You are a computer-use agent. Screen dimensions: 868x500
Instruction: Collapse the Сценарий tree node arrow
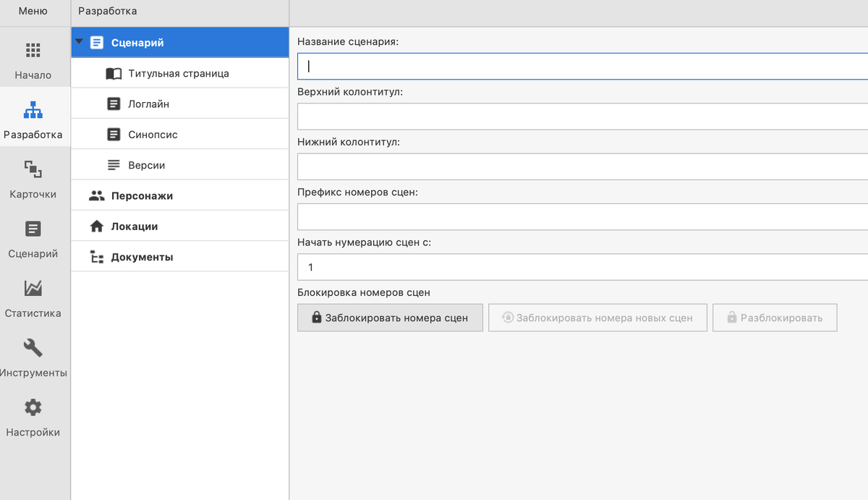tap(80, 42)
